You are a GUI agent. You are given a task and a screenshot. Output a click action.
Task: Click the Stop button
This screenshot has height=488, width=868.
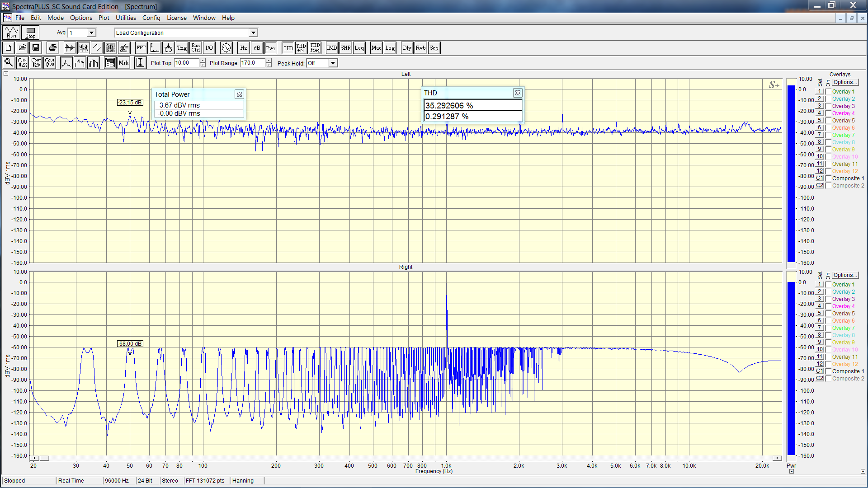[30, 33]
